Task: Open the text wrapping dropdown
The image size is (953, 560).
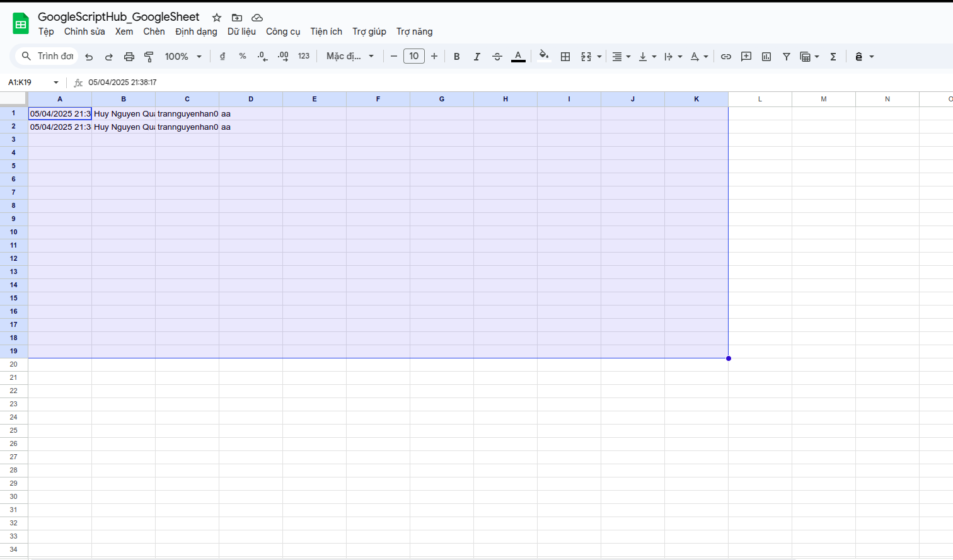Action: tap(673, 57)
